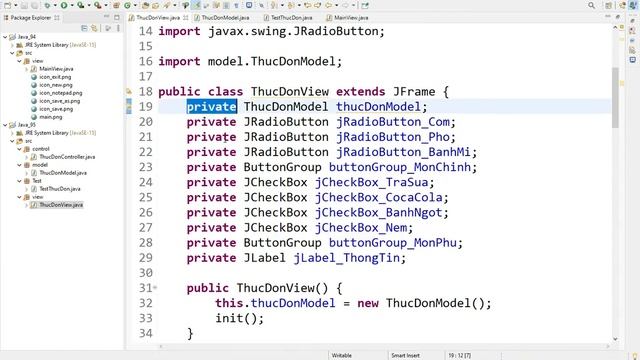Select icon_notepad.png file
Viewport: 640px width, 360px height.
(60, 93)
